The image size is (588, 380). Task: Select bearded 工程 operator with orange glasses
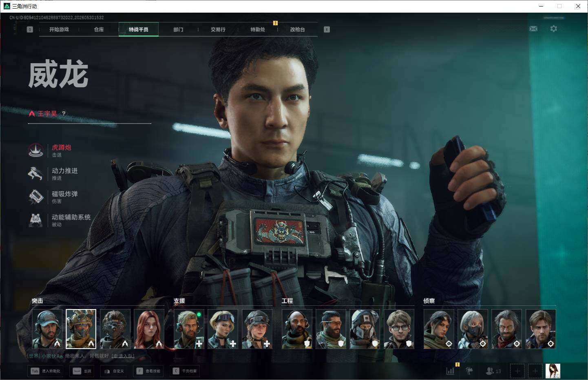(x=331, y=329)
